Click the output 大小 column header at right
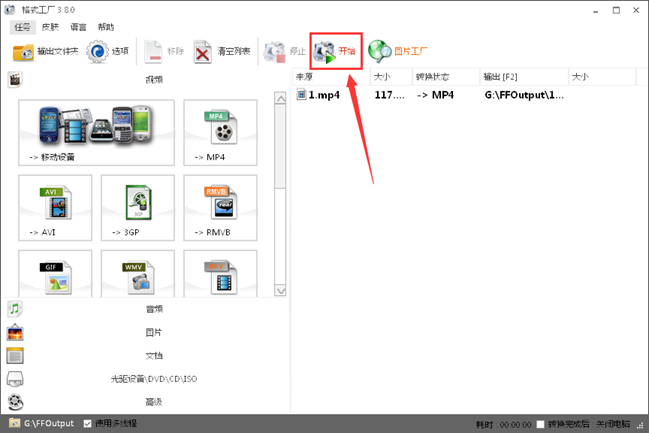This screenshot has width=649, height=433. (602, 77)
